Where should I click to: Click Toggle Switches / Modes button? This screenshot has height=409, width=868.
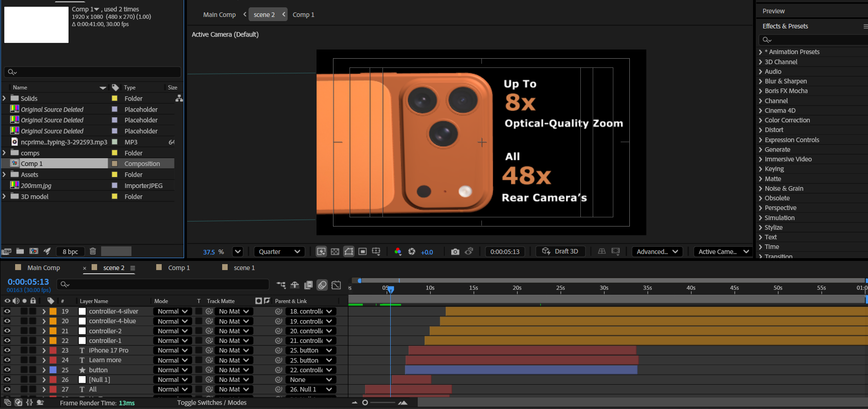(212, 403)
